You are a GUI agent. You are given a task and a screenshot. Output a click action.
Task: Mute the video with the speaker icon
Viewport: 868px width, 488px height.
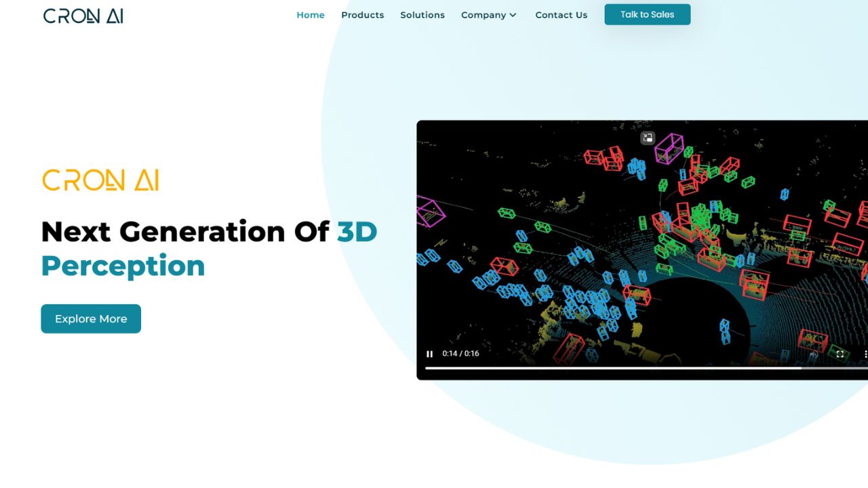[814, 354]
